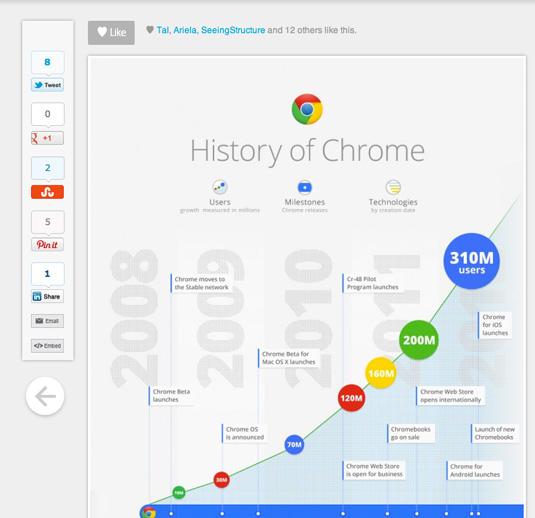
Task: Click 'Cr-48 Pilot Program launches' label
Action: click(x=372, y=283)
